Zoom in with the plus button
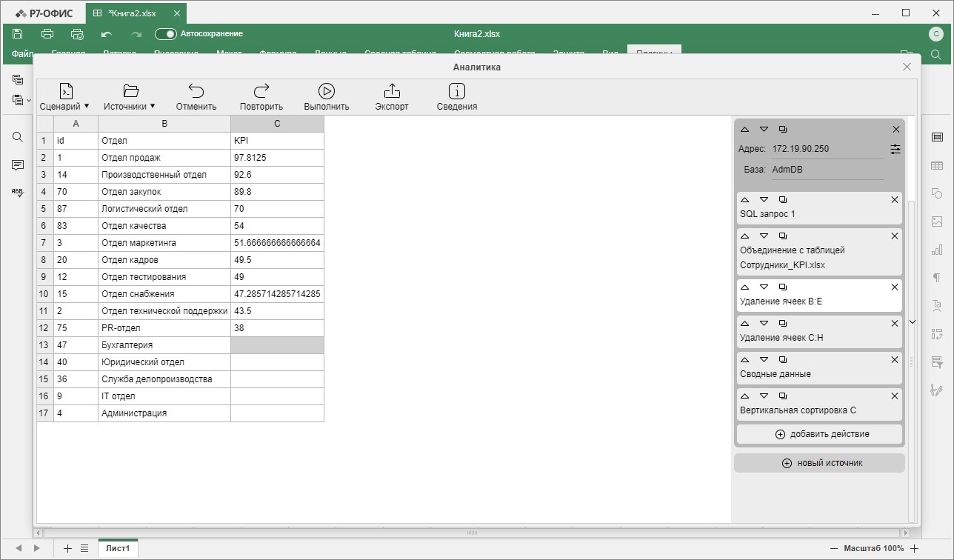954x560 pixels. (915, 549)
